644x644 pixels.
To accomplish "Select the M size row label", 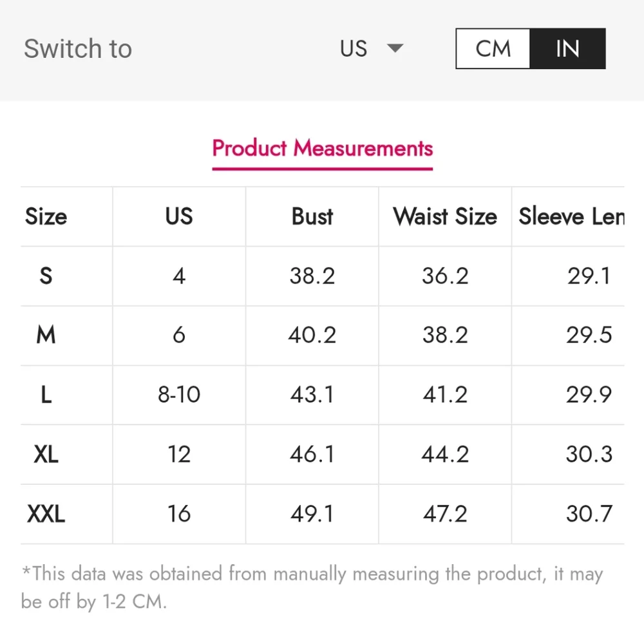I will click(46, 336).
